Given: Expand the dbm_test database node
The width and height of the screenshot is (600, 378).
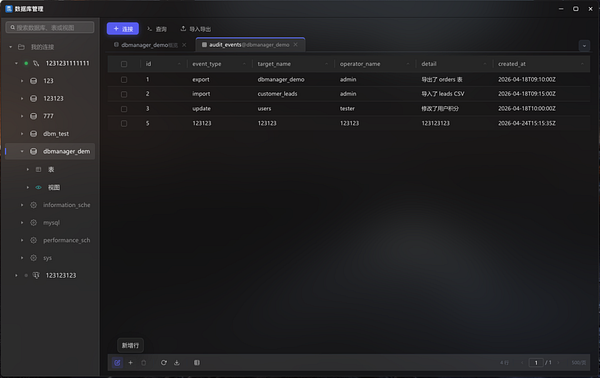Looking at the screenshot, I should pyautogui.click(x=22, y=134).
